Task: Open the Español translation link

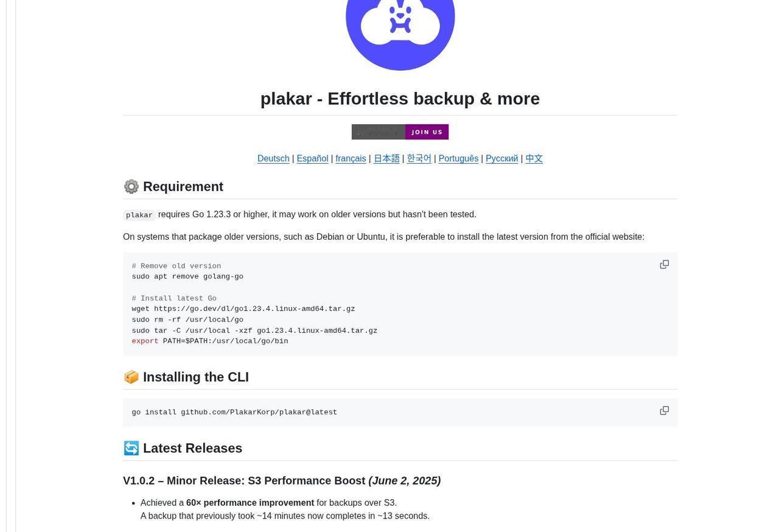Action: coord(312,158)
